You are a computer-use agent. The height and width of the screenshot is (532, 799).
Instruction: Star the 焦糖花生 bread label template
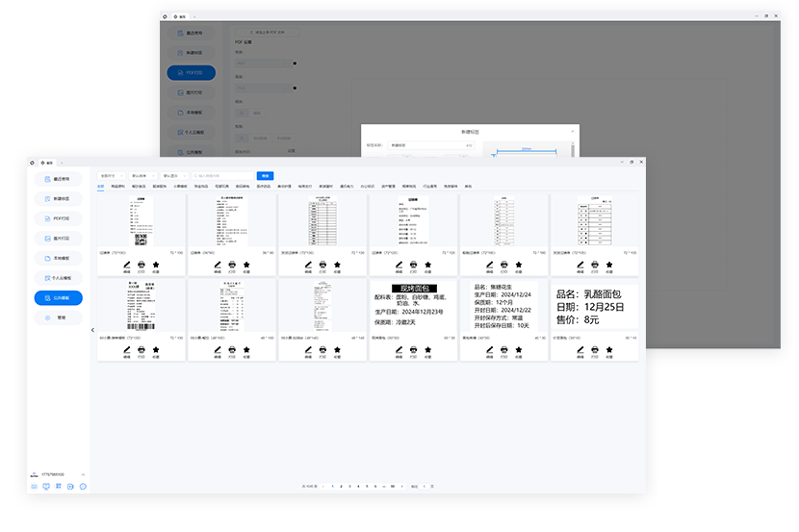pos(519,350)
